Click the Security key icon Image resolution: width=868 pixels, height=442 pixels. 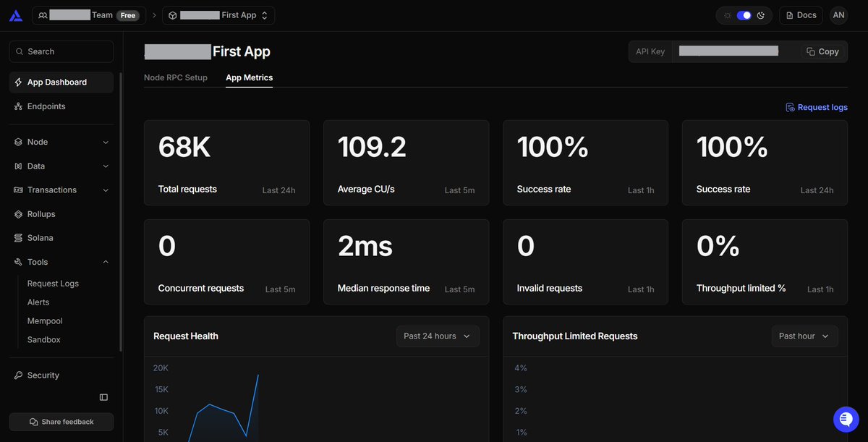coord(18,375)
